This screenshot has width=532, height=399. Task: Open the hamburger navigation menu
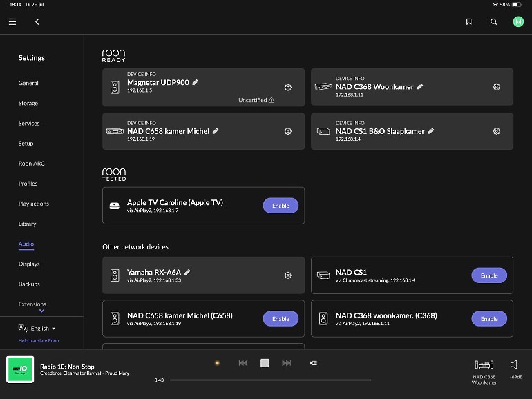pyautogui.click(x=12, y=21)
